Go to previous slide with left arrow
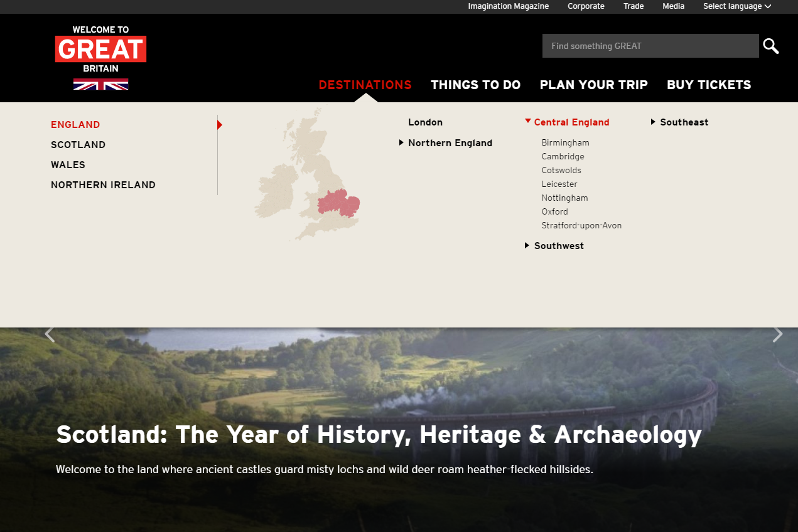 [50, 335]
